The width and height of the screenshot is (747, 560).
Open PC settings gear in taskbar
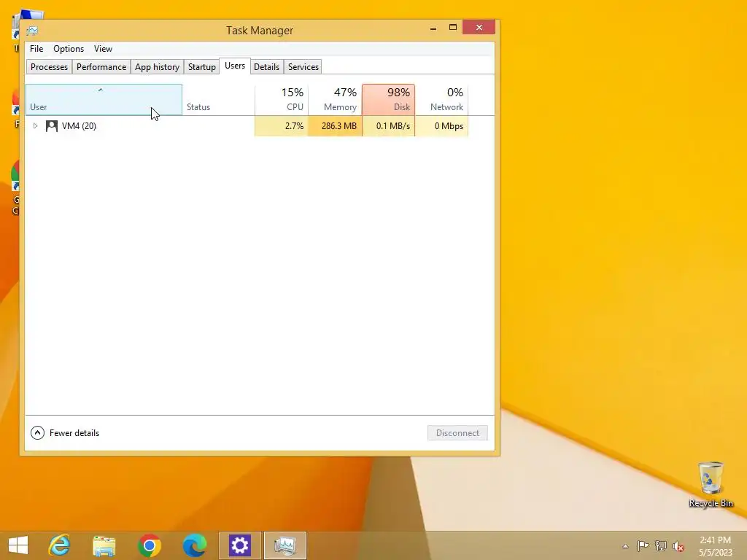239,545
